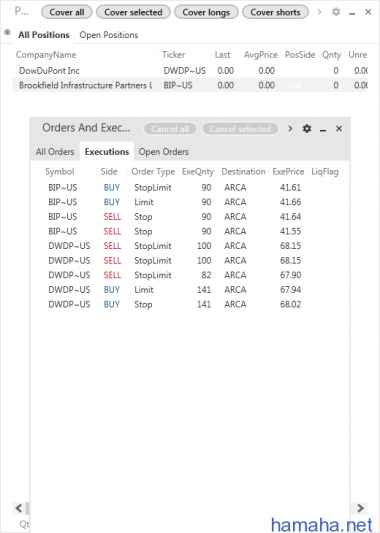Switch to Open Orders tab

(163, 152)
